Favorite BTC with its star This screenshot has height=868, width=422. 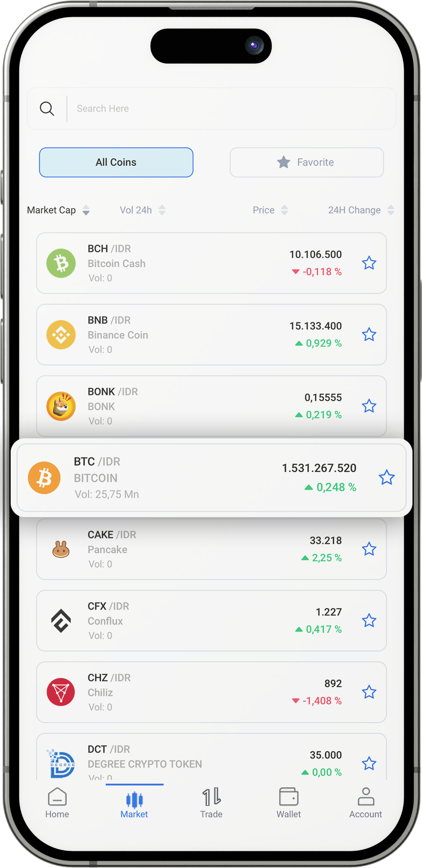[x=387, y=478]
